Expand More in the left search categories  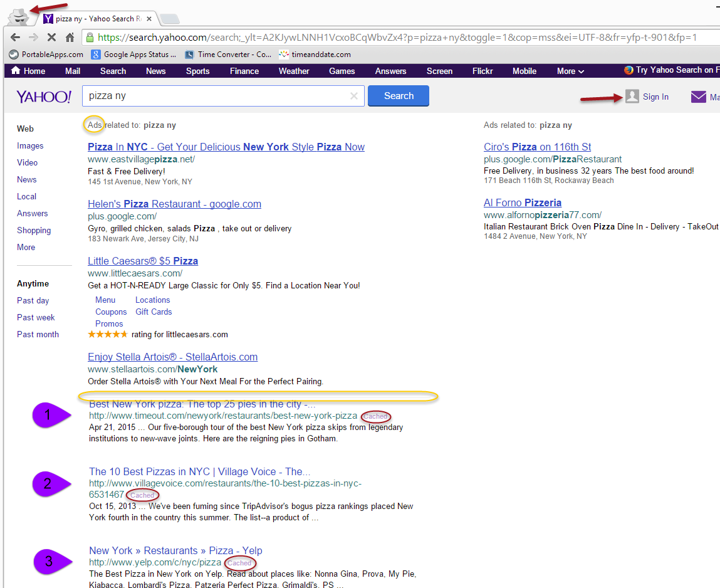pyautogui.click(x=26, y=247)
